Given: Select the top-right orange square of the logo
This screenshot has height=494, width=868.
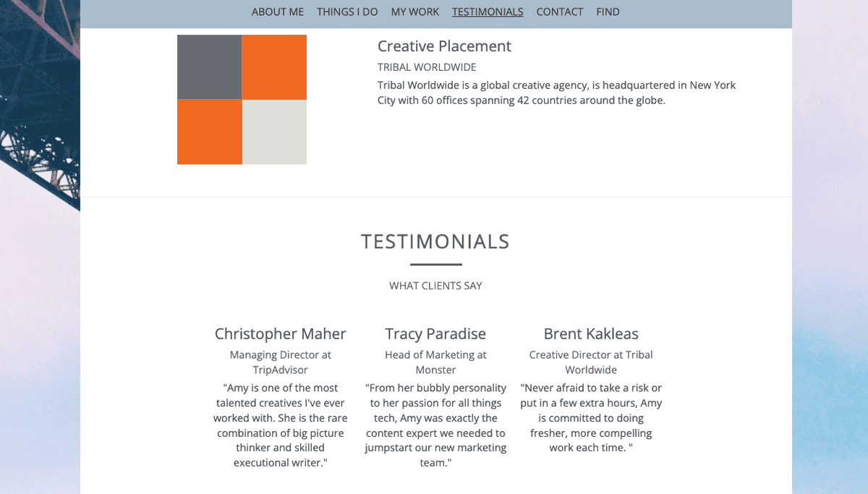Looking at the screenshot, I should (x=274, y=67).
